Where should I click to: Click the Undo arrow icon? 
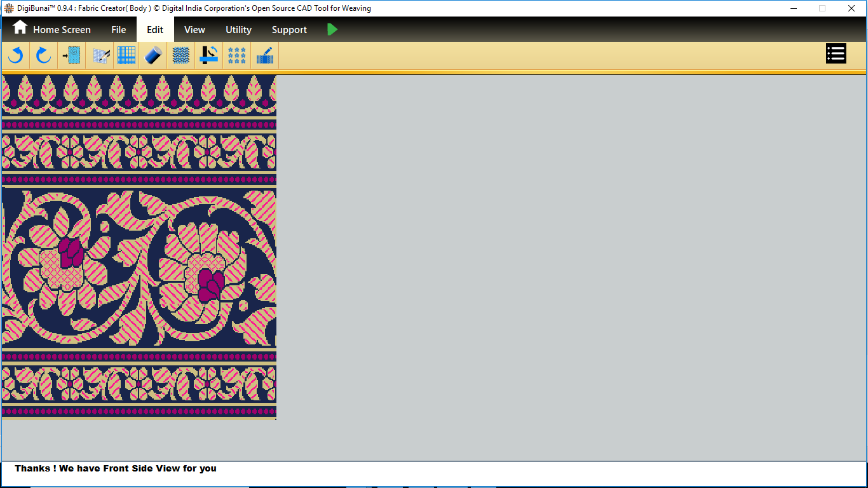click(x=16, y=55)
